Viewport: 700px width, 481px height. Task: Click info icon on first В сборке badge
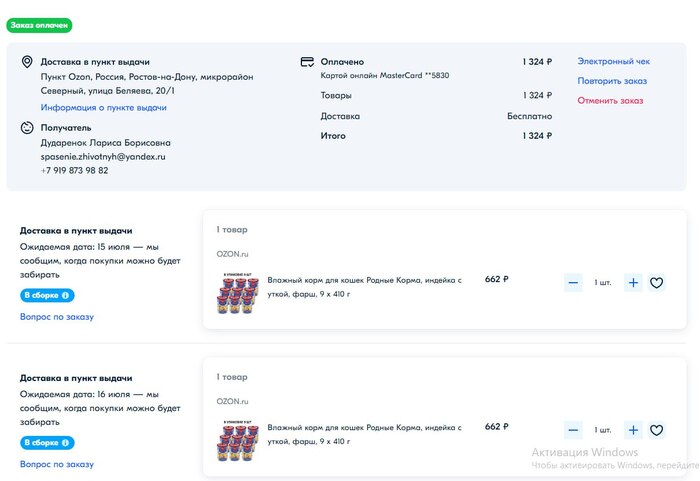66,296
